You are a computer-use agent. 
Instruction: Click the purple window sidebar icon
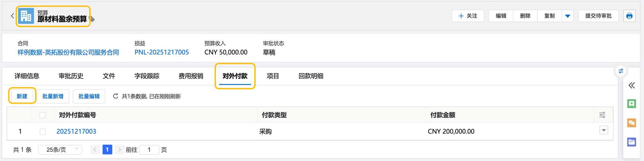tap(631, 142)
